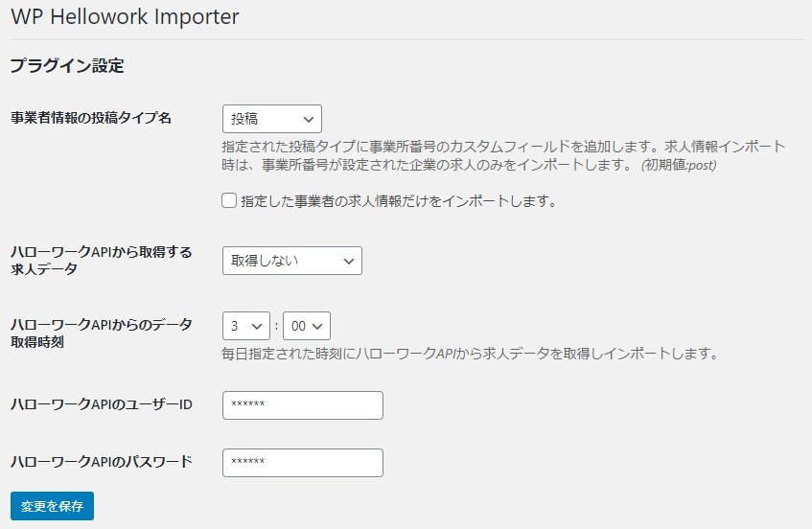
Task: Click the 指定した事業者の求人情報だけをインポートします label text
Action: coord(398,201)
